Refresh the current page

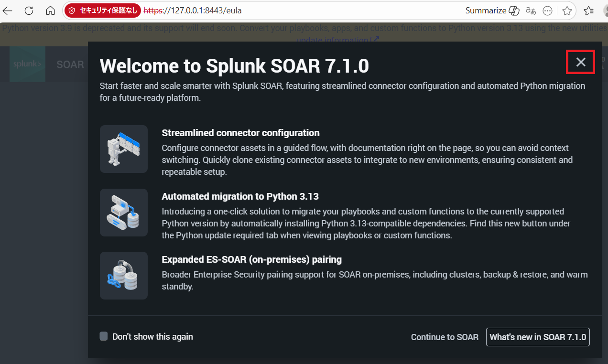point(29,11)
